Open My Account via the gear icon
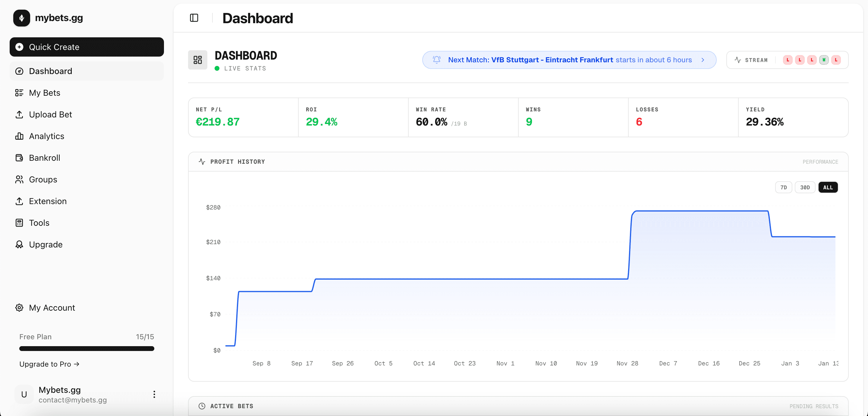868x416 pixels. [19, 307]
